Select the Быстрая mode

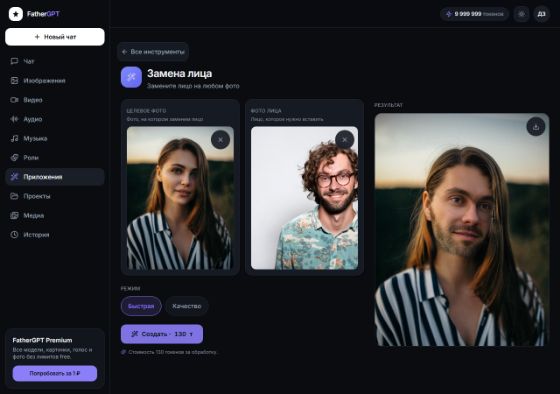[x=141, y=306]
